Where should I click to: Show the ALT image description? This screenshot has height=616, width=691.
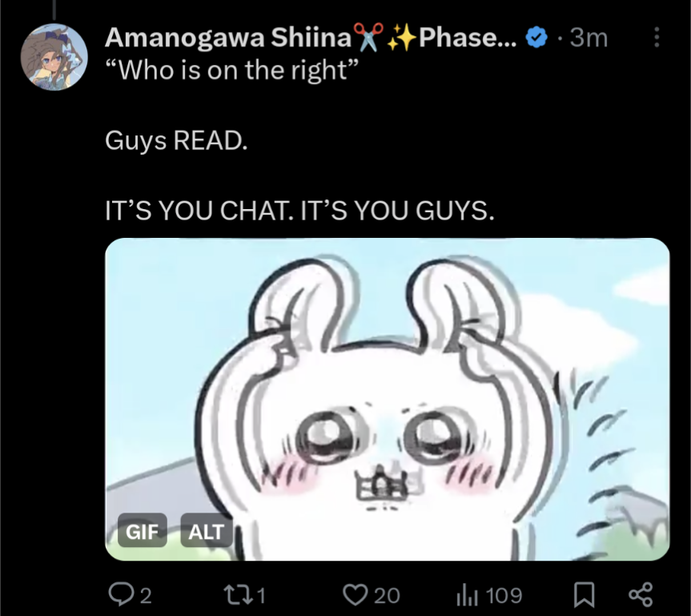tap(207, 530)
